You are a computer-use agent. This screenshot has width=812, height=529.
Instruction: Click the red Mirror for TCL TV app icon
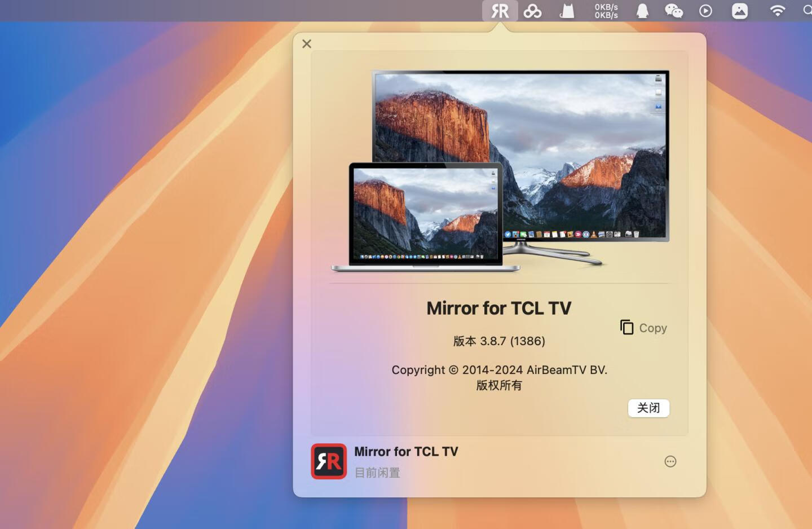pyautogui.click(x=329, y=461)
